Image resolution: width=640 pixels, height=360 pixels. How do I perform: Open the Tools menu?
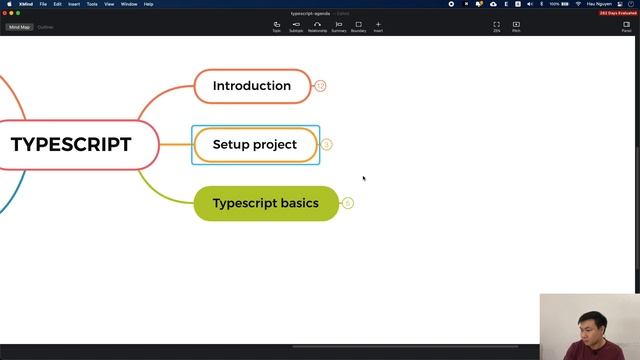[x=92, y=4]
